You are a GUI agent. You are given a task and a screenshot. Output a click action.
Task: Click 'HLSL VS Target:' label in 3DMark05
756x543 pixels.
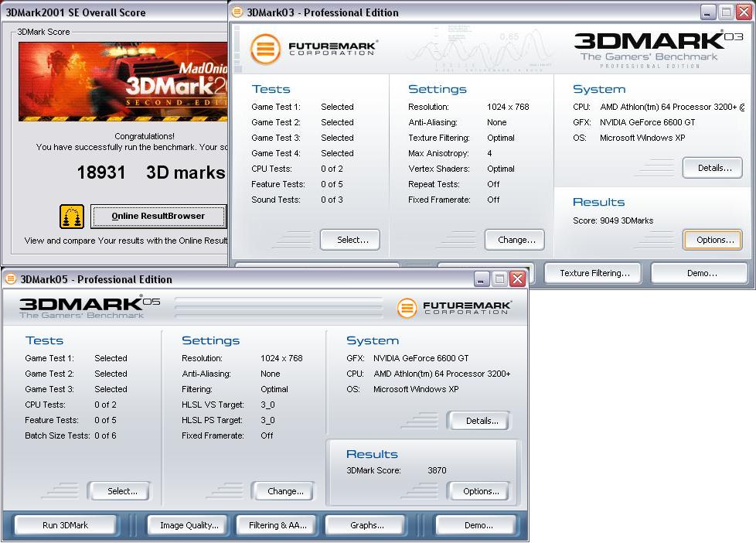[213, 405]
